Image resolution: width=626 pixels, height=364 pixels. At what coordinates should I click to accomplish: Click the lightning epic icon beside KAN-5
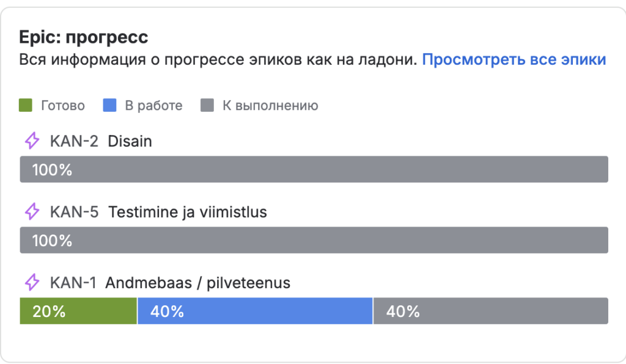32,212
